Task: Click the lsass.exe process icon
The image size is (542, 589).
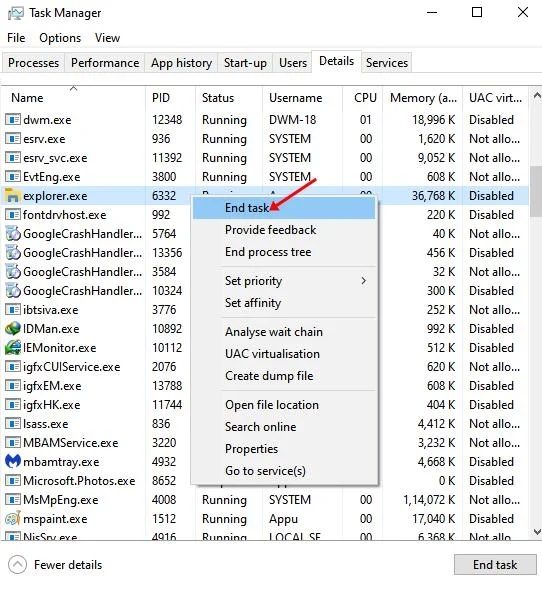Action: pyautogui.click(x=13, y=424)
